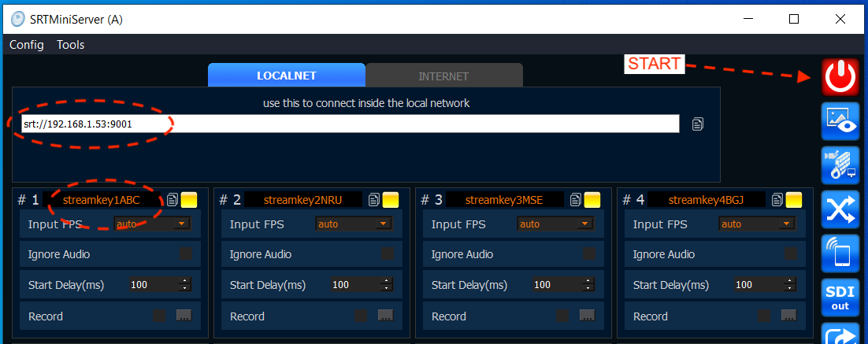Click the streamkey2NRU key field
This screenshot has height=344, width=868.
pos(303,200)
